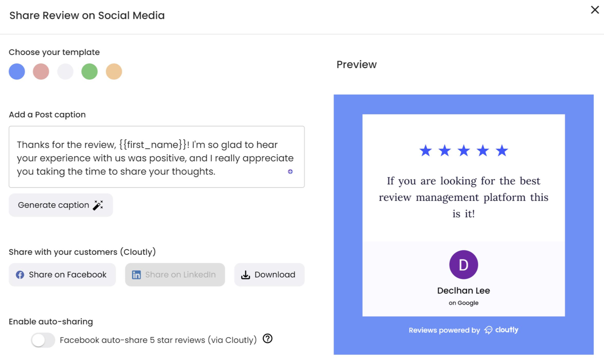This screenshot has width=604, height=364.
Task: Click the reviewer name Declhan Lee
Action: 463,291
